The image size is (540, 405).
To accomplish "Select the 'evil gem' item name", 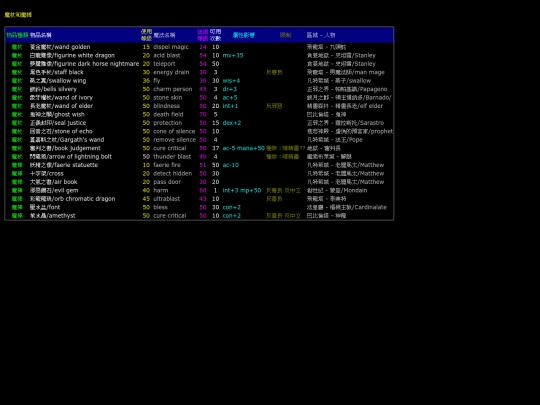I will (x=54, y=190).
